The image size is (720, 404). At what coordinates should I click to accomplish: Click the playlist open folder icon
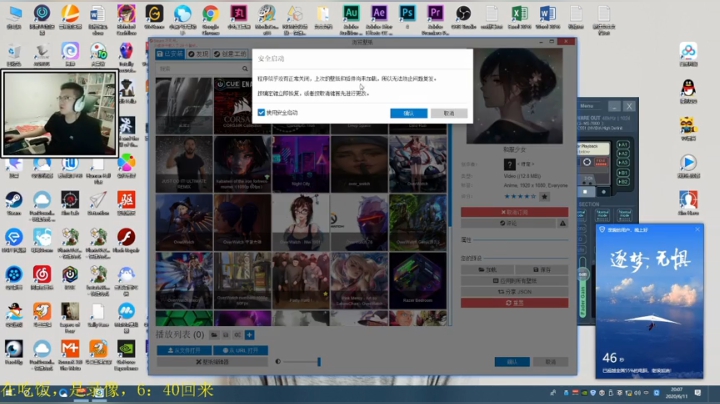(x=214, y=335)
